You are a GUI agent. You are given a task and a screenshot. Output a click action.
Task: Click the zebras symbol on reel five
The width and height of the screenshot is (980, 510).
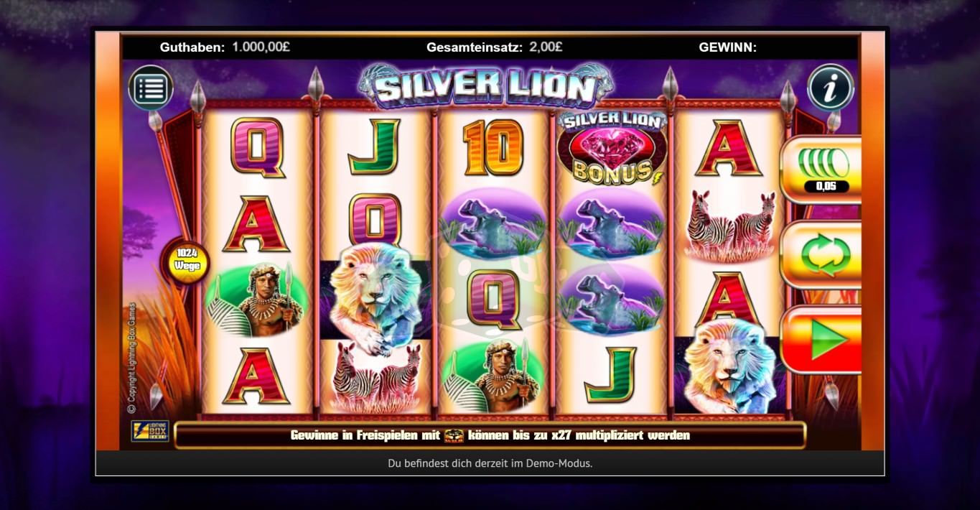(x=730, y=226)
